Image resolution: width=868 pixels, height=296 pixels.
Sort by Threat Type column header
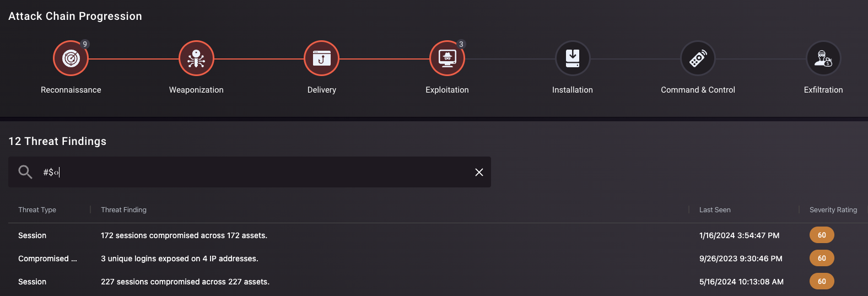pyautogui.click(x=37, y=210)
